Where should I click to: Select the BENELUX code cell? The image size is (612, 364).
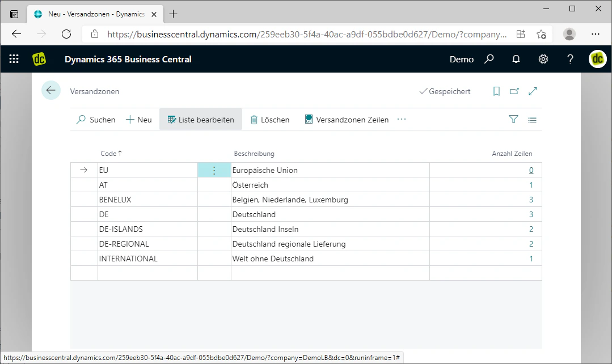[x=147, y=200]
